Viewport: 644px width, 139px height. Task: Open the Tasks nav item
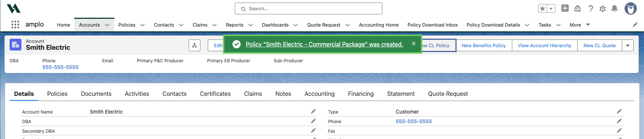click(x=545, y=25)
